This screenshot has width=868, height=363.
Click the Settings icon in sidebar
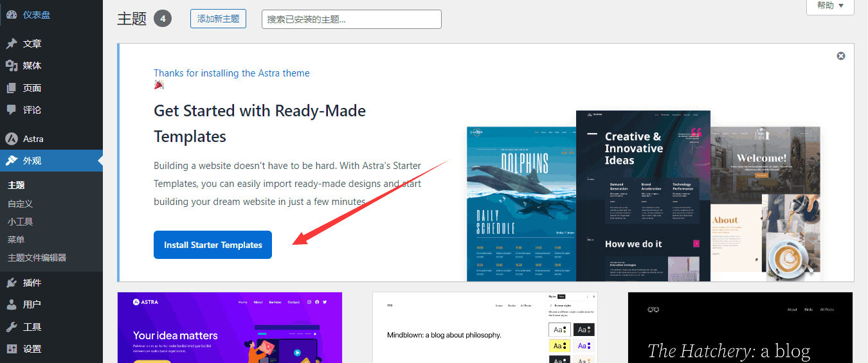point(12,349)
